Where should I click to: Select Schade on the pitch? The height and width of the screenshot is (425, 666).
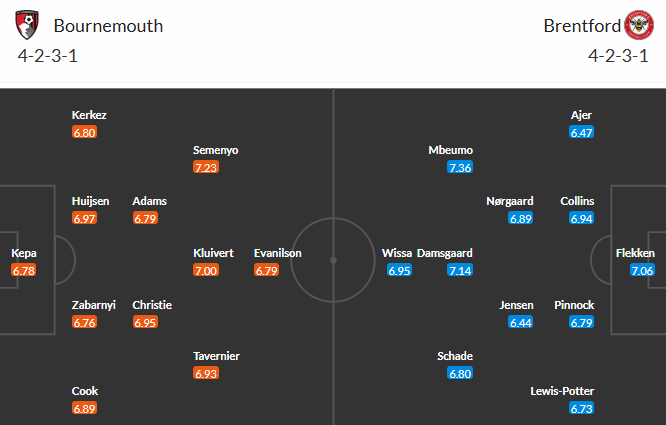tap(455, 356)
